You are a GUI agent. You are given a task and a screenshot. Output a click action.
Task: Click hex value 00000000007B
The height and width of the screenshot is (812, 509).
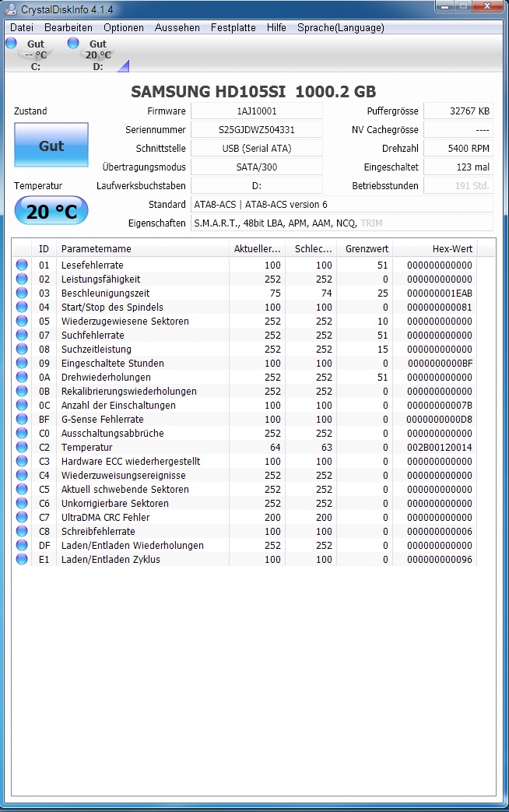point(440,405)
